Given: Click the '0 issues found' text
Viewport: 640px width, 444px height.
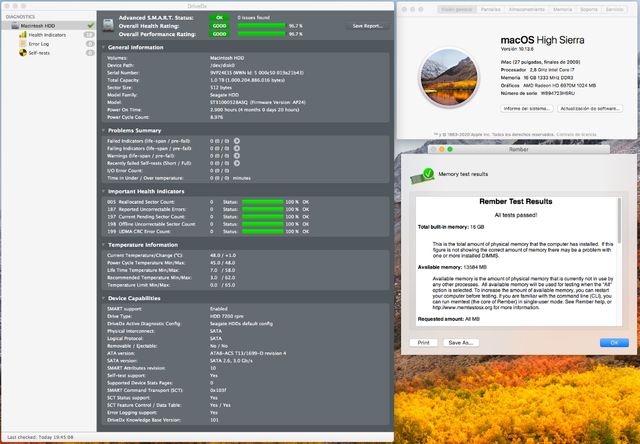Looking at the screenshot, I should click(x=253, y=18).
